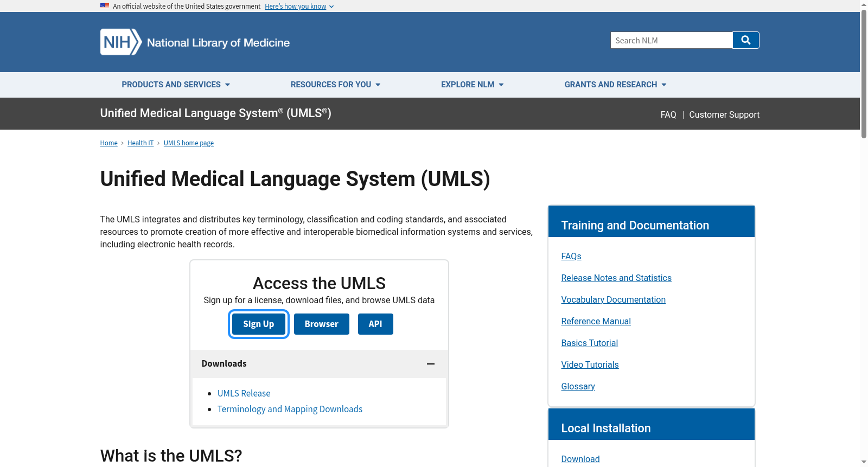Go to Health IT breadcrumb
Image resolution: width=868 pixels, height=467 pixels.
click(141, 143)
